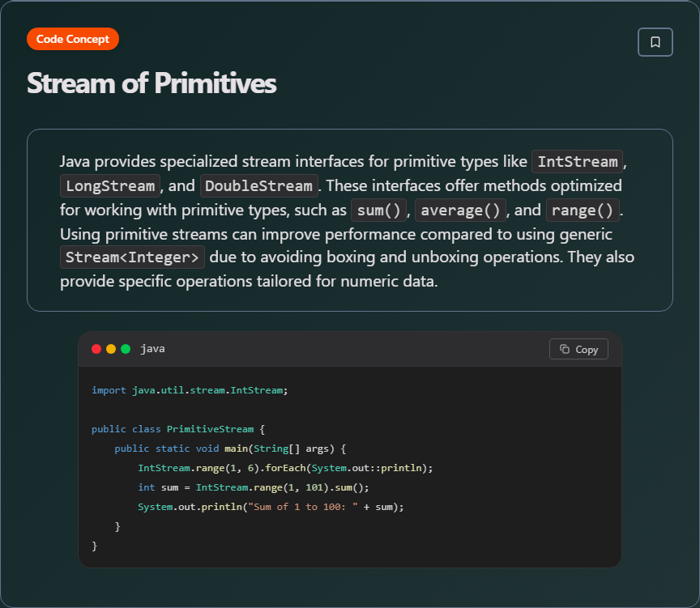Click the public static void main line
Image resolution: width=700 pixels, height=608 pixels.
(x=230, y=449)
